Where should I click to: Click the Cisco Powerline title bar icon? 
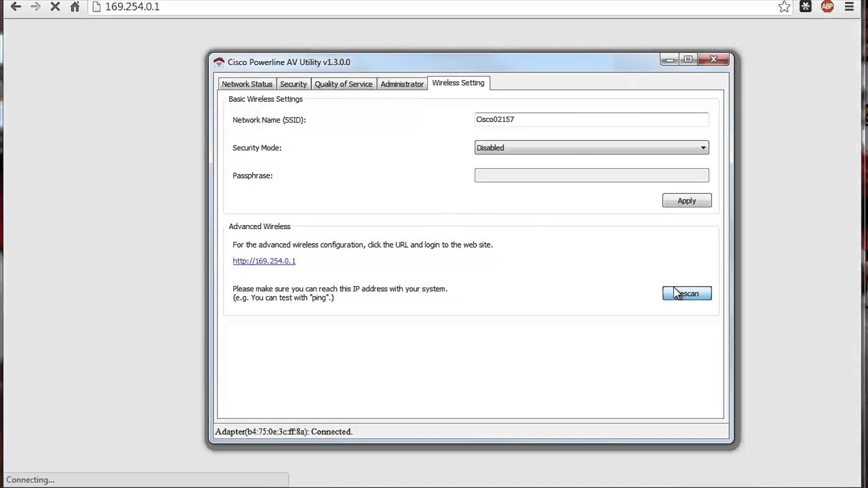pyautogui.click(x=219, y=62)
